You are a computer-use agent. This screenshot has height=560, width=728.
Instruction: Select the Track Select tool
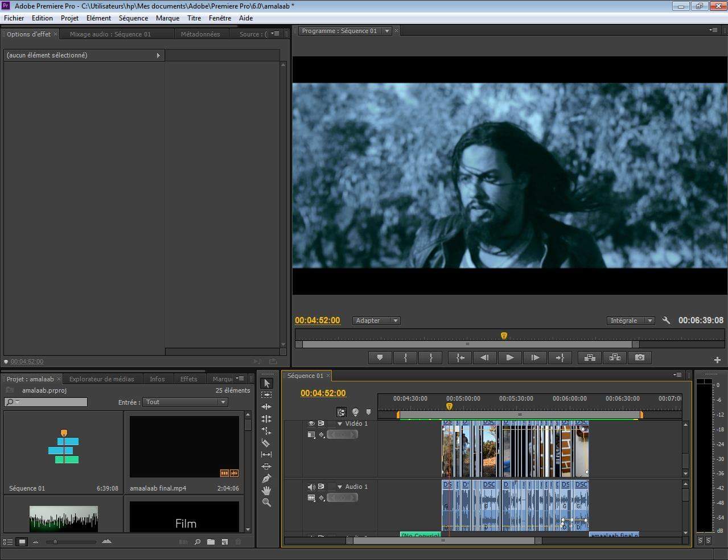[x=266, y=395]
